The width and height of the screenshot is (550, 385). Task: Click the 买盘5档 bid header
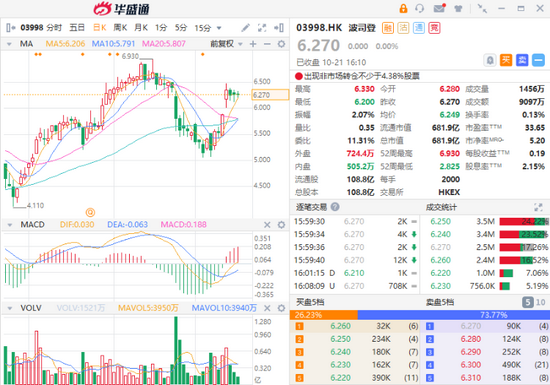[310, 302]
